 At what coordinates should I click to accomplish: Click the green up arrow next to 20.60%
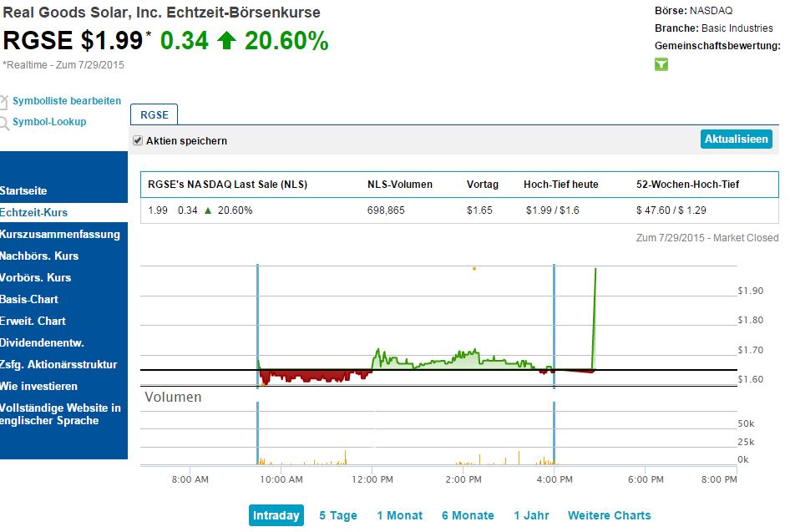click(x=226, y=40)
